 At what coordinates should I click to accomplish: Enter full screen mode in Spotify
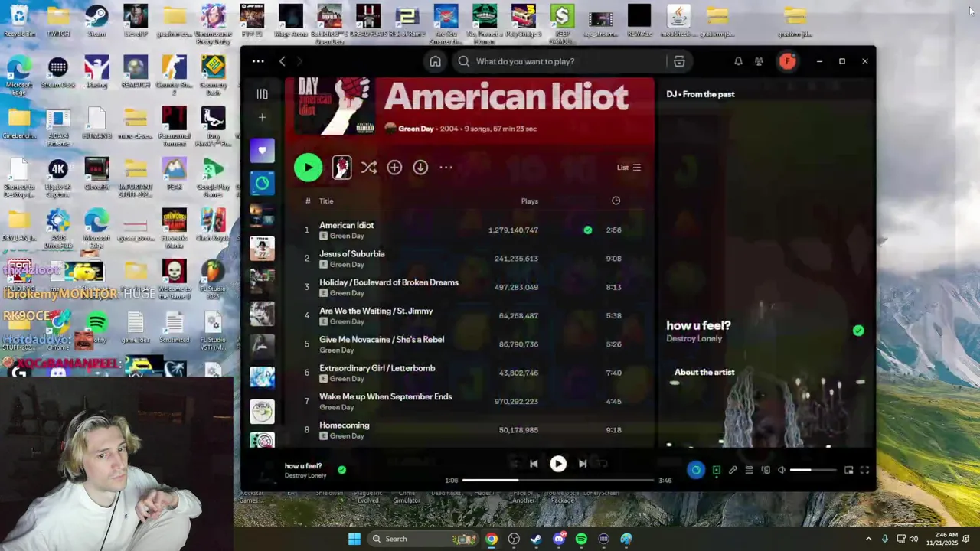pos(864,470)
